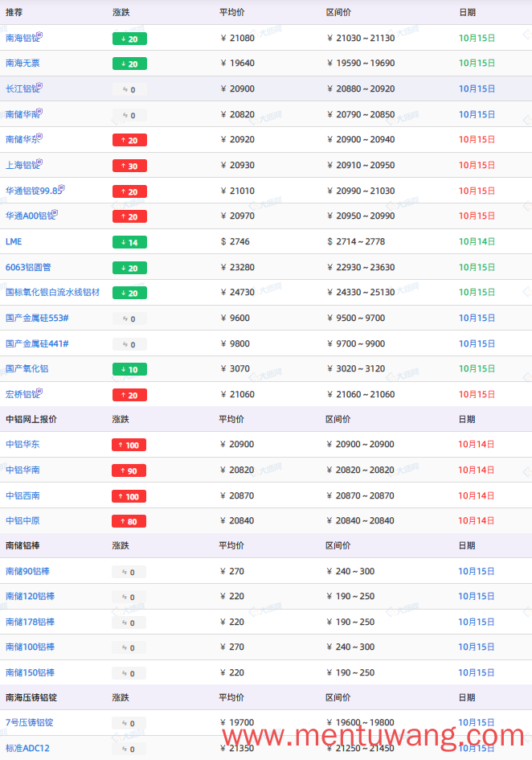This screenshot has width=532, height=760.
Task: Open the 宏桥铝锭 link
Action: [x=22, y=395]
